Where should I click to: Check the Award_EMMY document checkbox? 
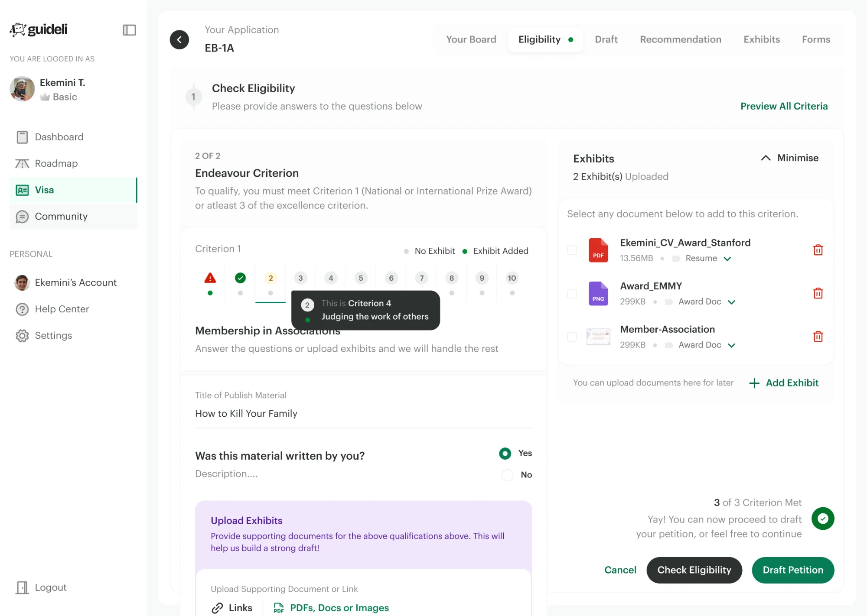572,293
